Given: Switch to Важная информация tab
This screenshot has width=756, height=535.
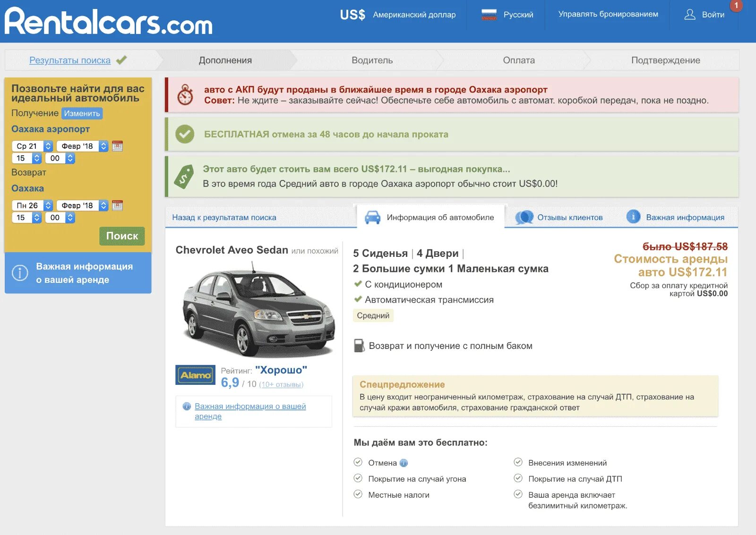Looking at the screenshot, I should 675,217.
